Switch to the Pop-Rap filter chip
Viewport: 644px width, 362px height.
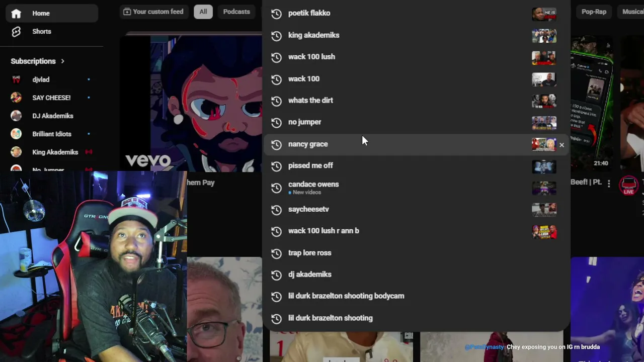(x=594, y=12)
